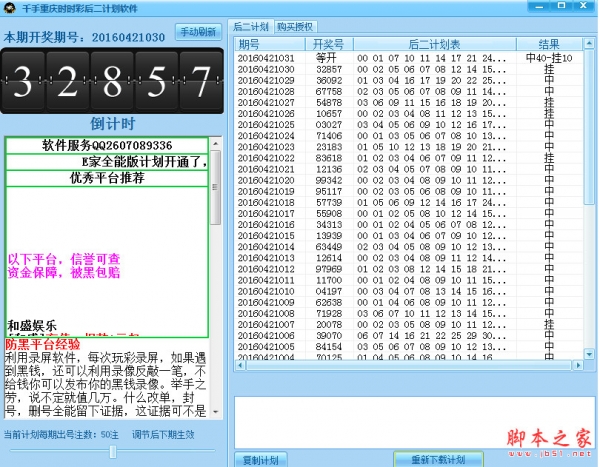Screen dimensions: 600x467
Task: Click plan table horizontal scroll right arrow
Action: point(578,365)
